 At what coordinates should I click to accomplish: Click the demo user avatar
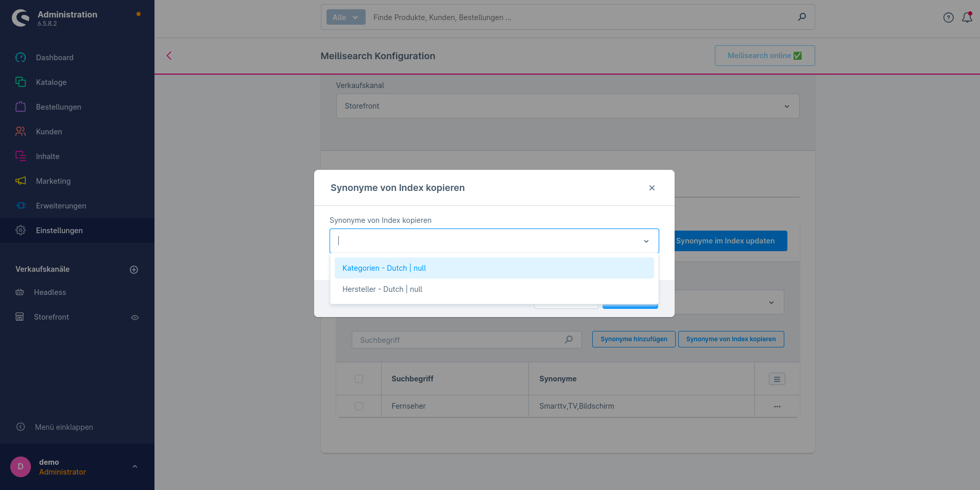[21, 467]
